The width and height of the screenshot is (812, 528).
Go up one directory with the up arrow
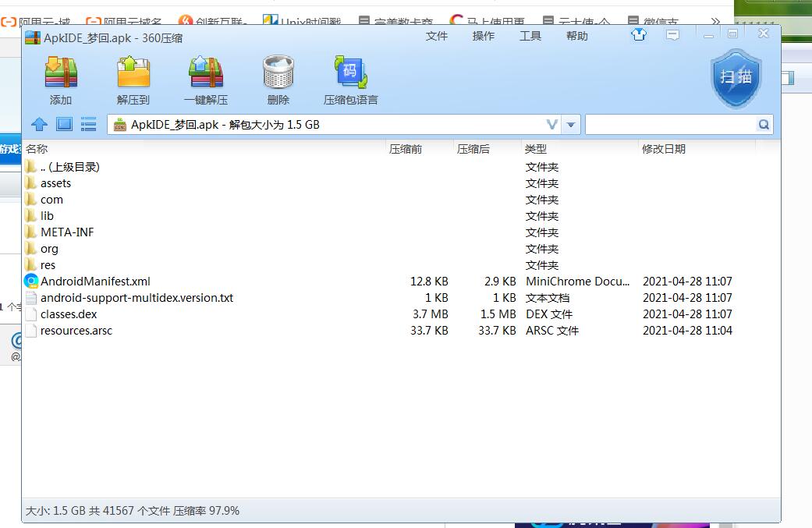(x=39, y=125)
